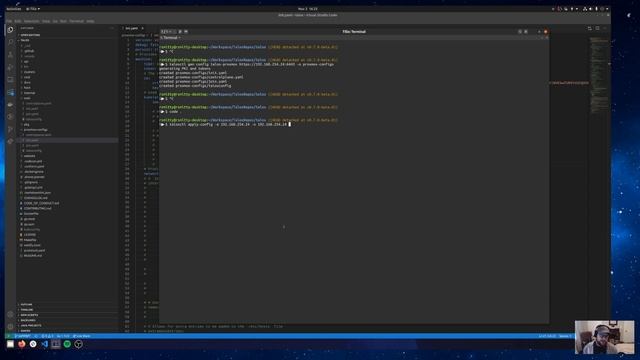The image size is (640, 360).
Task: Click Activities in the top bar
Action: click(x=13, y=9)
